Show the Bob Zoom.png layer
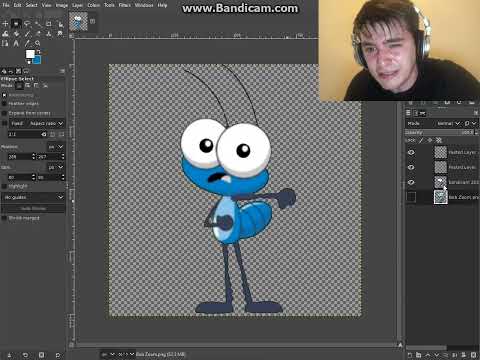The image size is (480, 360). (x=411, y=197)
